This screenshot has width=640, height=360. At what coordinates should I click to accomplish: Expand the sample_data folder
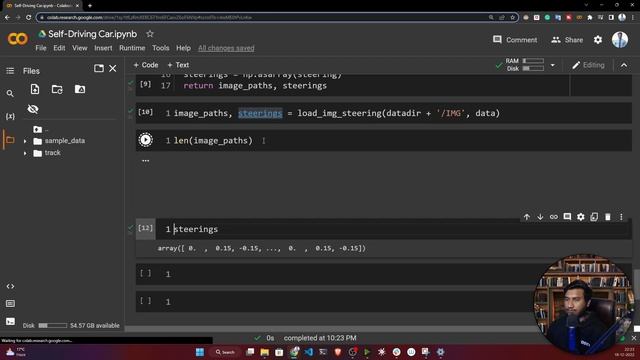pyautogui.click(x=25, y=141)
